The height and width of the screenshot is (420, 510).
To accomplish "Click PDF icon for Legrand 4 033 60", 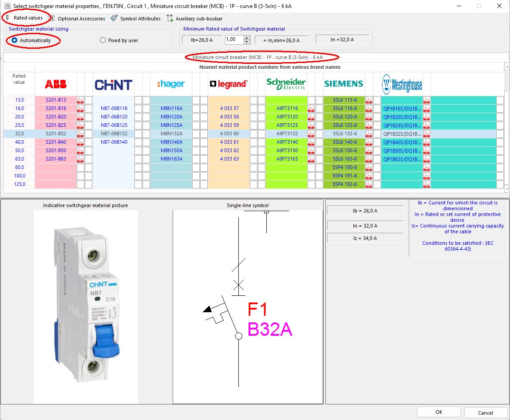I will point(253,133).
